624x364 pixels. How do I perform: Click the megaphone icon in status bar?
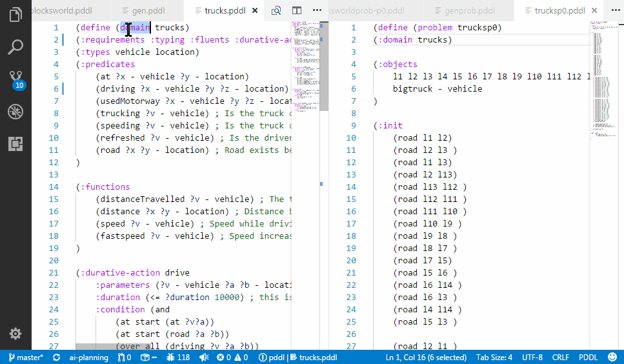[x=204, y=358]
